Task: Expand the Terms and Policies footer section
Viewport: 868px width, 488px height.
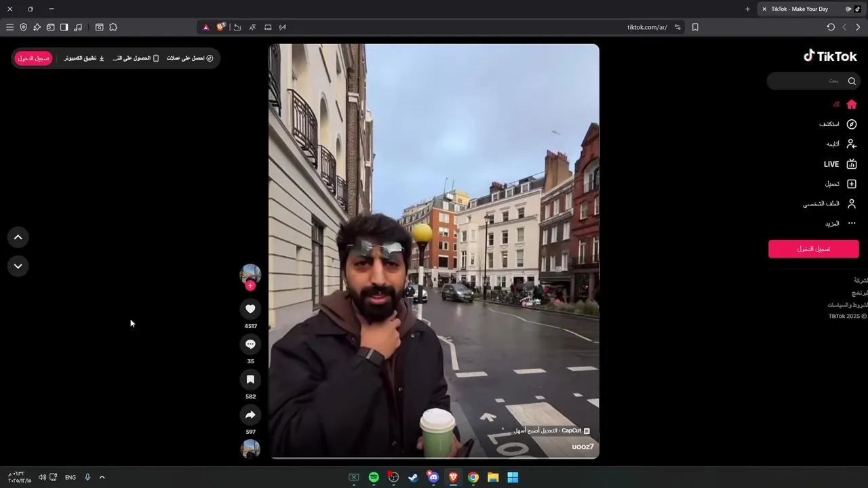Action: [848, 305]
